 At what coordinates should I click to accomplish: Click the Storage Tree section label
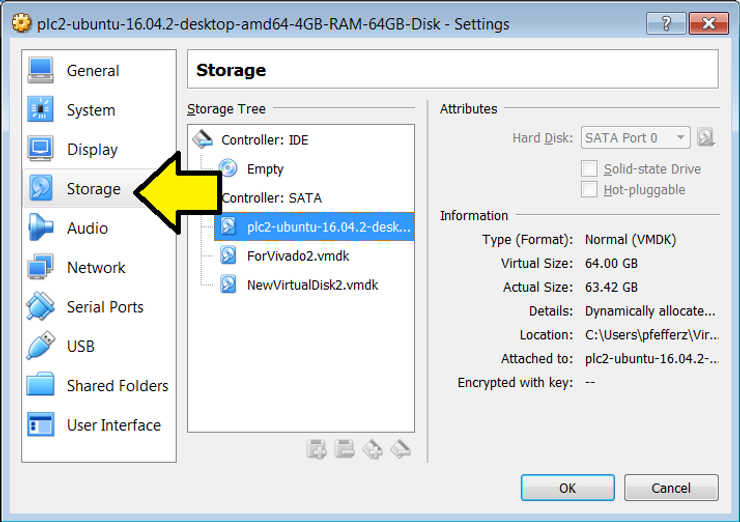pos(226,109)
